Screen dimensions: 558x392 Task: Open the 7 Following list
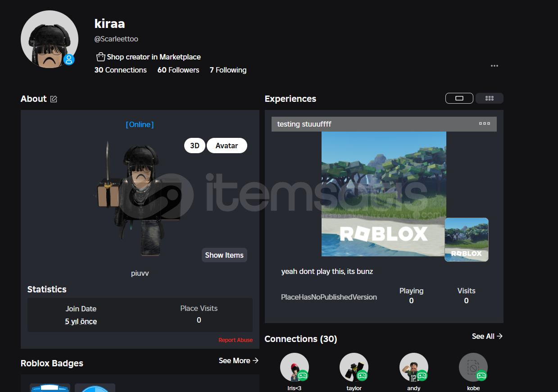point(228,70)
